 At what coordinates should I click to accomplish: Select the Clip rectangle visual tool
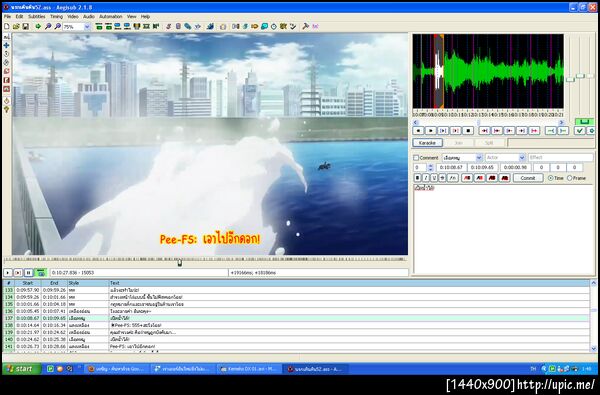(6, 80)
